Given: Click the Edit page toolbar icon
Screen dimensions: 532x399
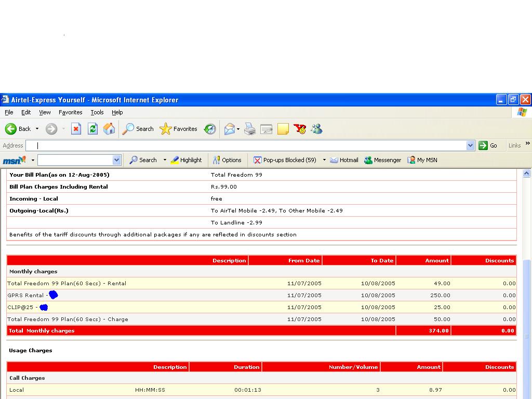Looking at the screenshot, I should (267, 129).
